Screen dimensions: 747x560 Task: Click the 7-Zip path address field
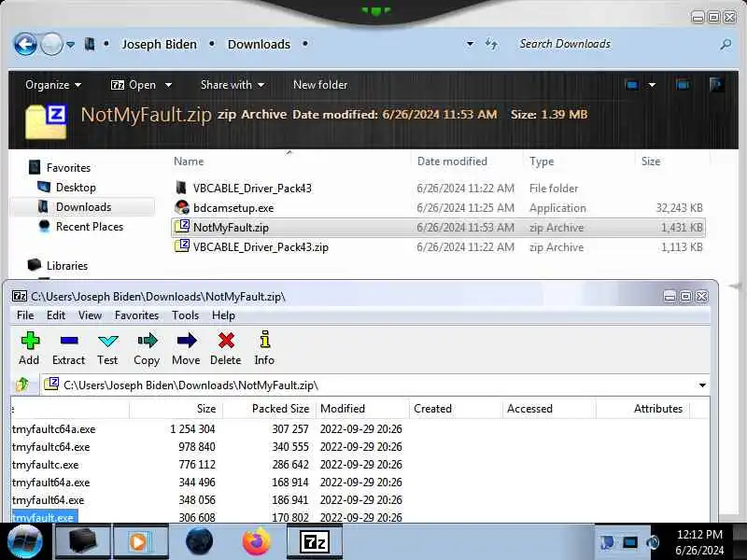(x=369, y=385)
